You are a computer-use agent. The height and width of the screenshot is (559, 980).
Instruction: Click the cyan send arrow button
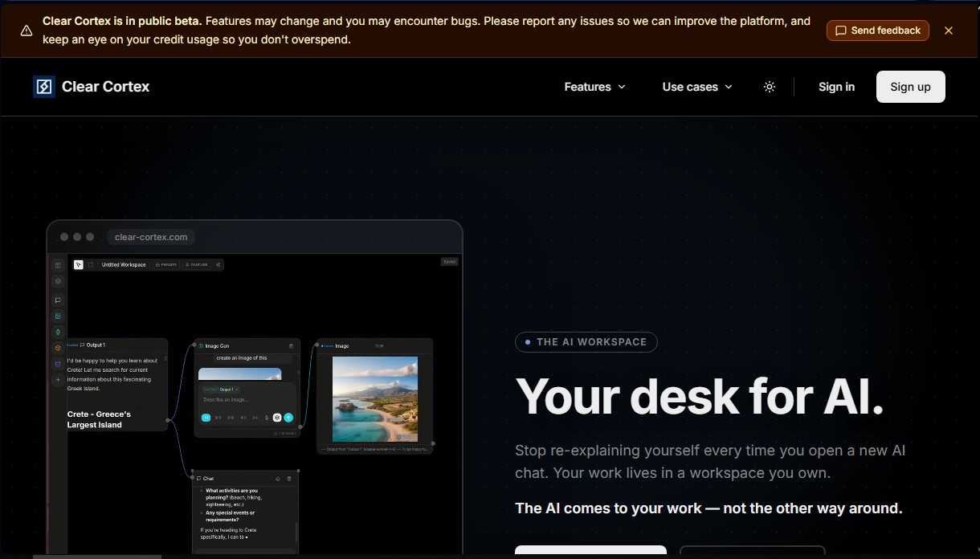[x=288, y=418]
